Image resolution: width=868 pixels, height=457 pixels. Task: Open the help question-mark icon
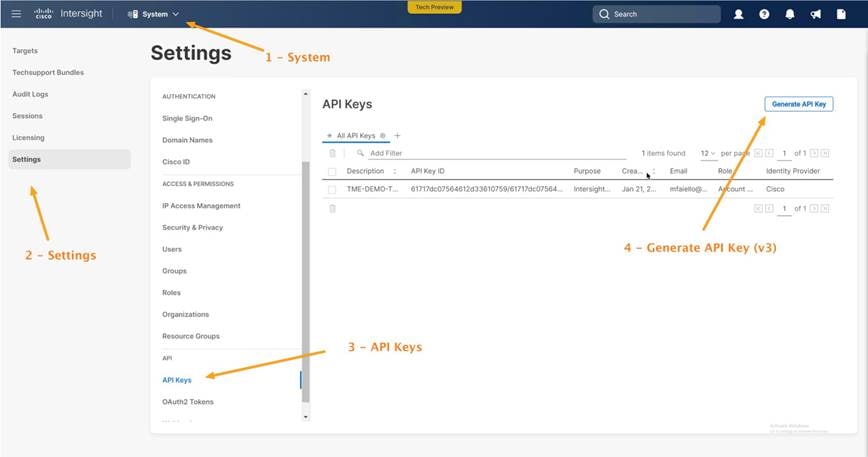tap(764, 14)
